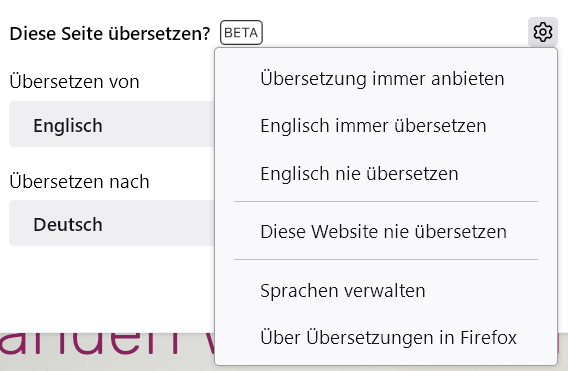Expand the 'Deutsch' target language dropdown

pyautogui.click(x=112, y=223)
